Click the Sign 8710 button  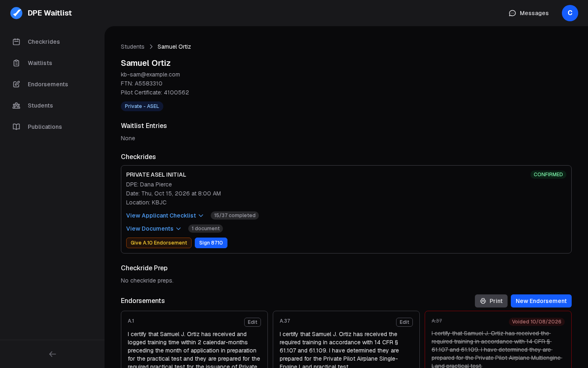(211, 243)
